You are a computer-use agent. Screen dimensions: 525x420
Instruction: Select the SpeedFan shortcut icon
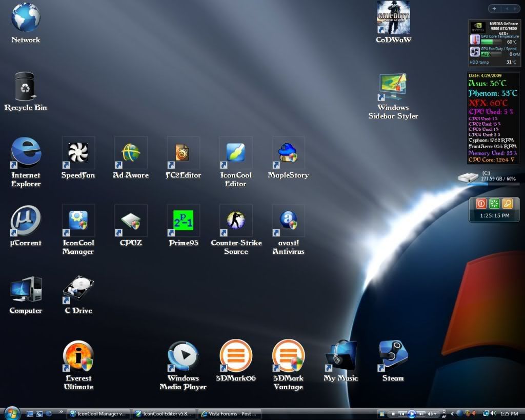click(x=78, y=157)
